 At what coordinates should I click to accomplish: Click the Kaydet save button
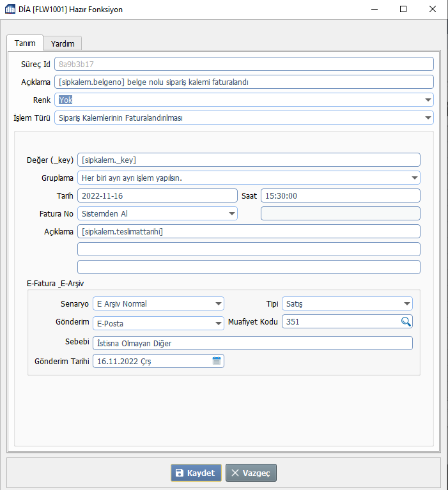[196, 473]
